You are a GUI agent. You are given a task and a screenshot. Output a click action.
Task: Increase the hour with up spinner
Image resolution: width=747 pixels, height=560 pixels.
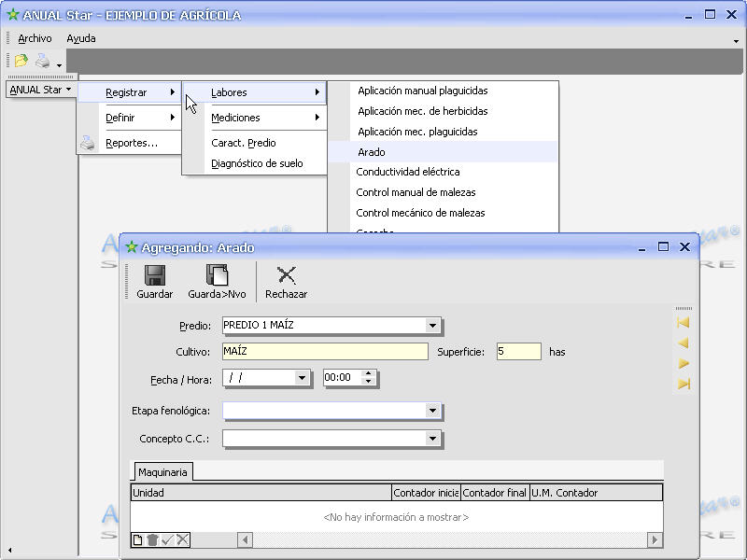(368, 374)
